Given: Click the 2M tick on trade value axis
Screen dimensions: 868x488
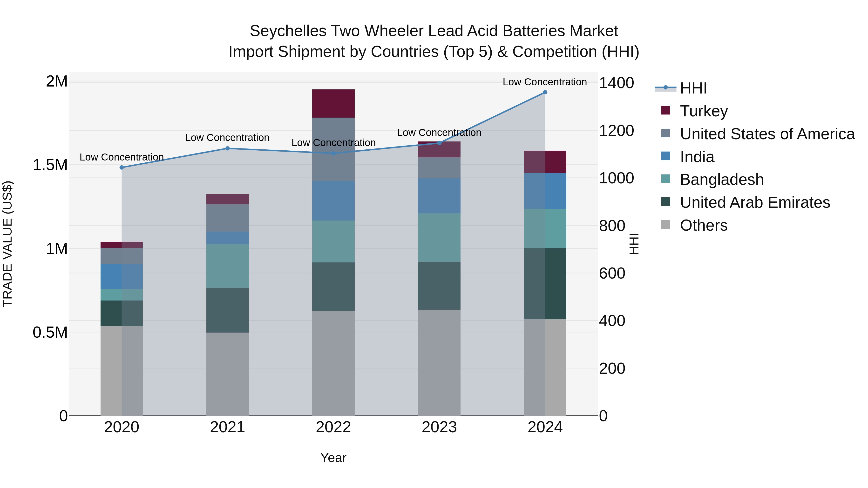Looking at the screenshot, I should tap(57, 81).
